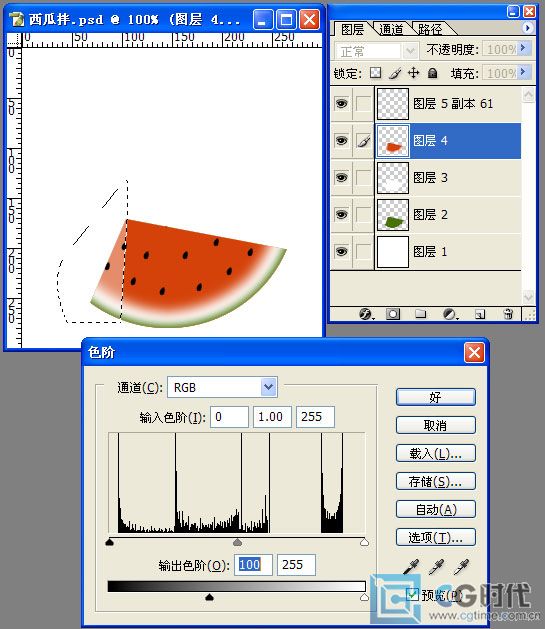Click the input shadow field showing 0
Viewport: 545px width, 629px height.
click(229, 417)
